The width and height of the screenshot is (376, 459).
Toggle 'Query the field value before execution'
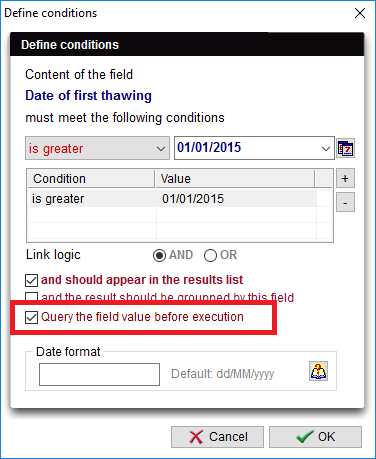point(31,317)
